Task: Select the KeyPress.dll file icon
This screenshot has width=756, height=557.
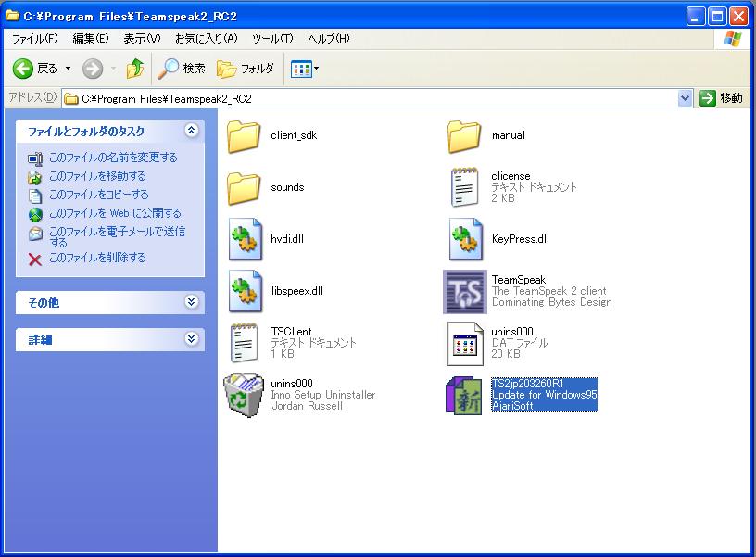Action: pos(466,239)
